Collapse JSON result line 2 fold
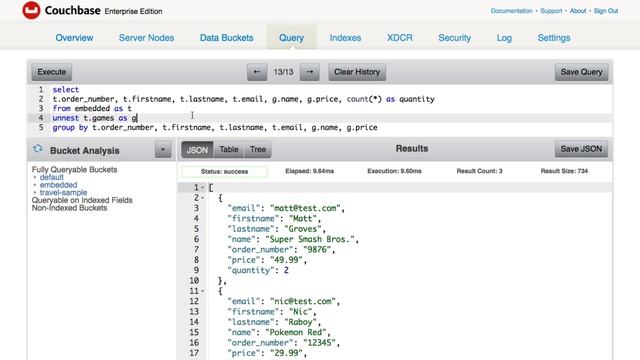640x360 pixels. click(x=203, y=198)
